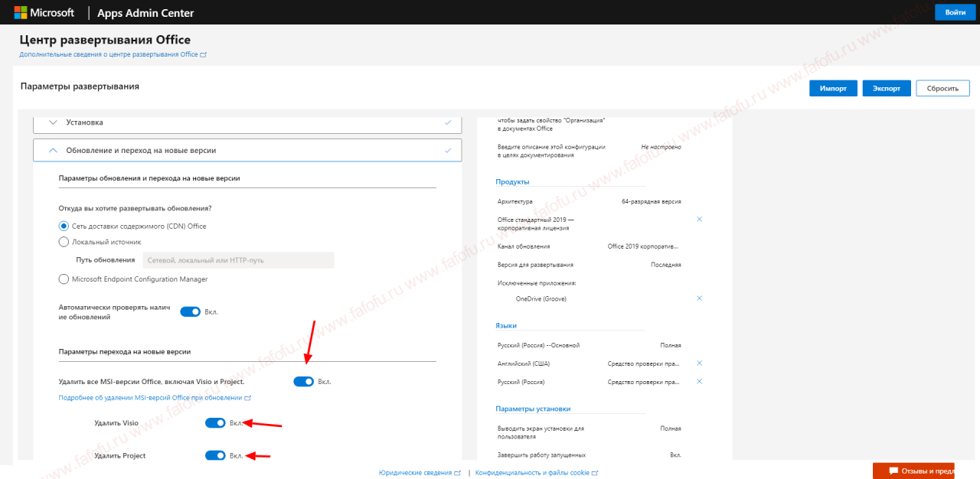Click the Параметры перехода на новые версии heading
This screenshot has height=479, width=980.
tap(125, 351)
